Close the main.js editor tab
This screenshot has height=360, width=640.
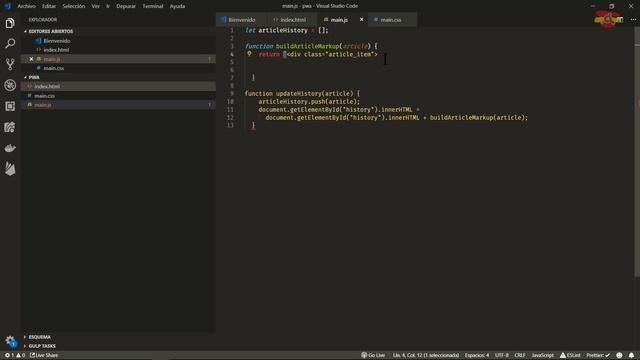coord(361,20)
